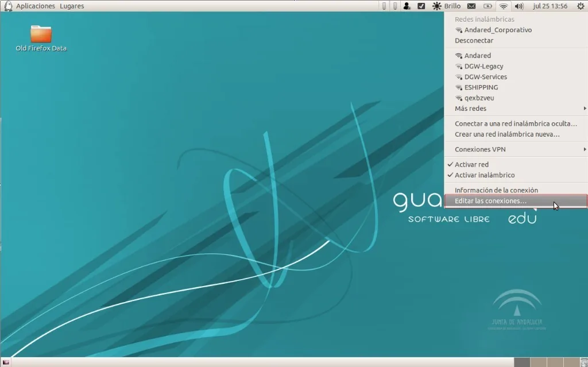Click the signal icon next to ESHIPPING
588x367 pixels.
[x=459, y=87]
